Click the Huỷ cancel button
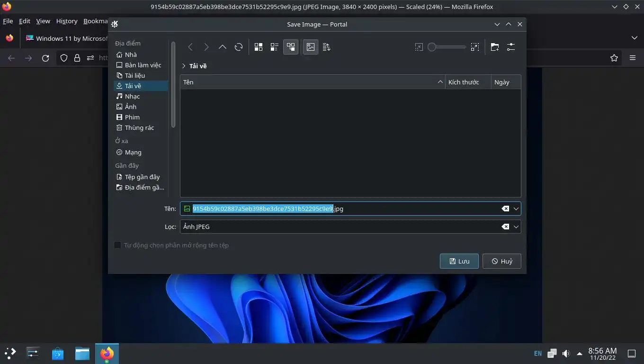 (x=502, y=261)
